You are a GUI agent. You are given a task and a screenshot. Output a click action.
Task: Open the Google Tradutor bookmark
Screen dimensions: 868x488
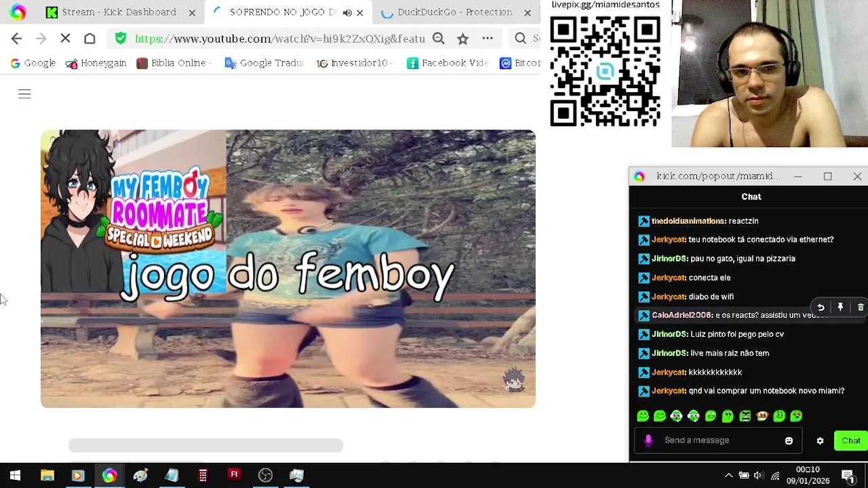tap(264, 63)
